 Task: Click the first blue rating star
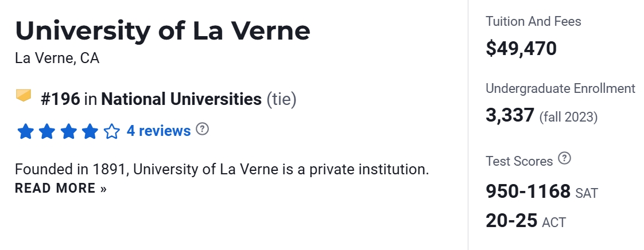tap(25, 132)
